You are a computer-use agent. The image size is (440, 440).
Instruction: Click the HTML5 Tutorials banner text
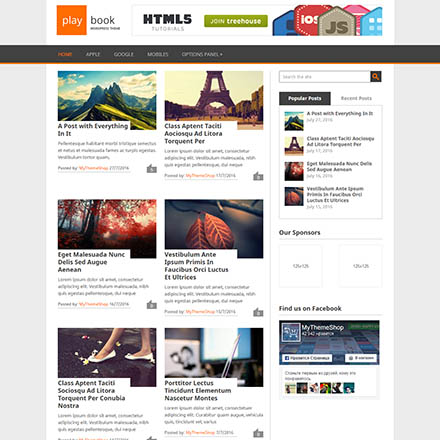click(168, 22)
